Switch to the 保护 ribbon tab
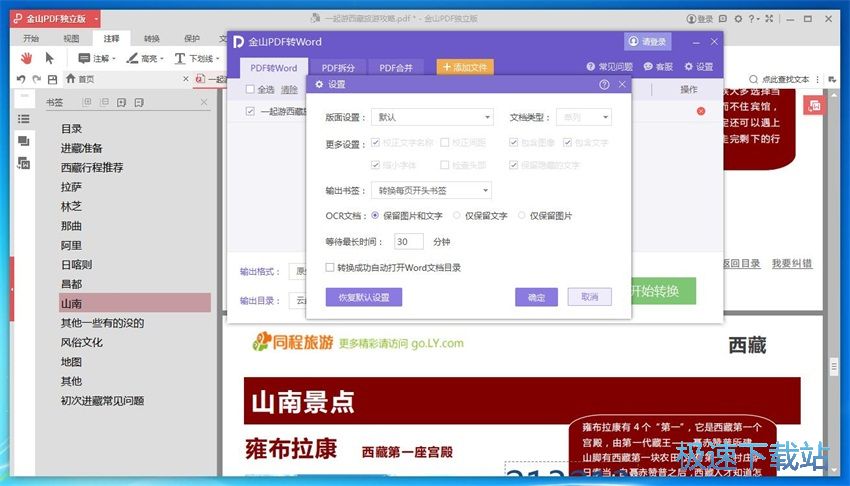The width and height of the screenshot is (850, 486). coord(192,38)
